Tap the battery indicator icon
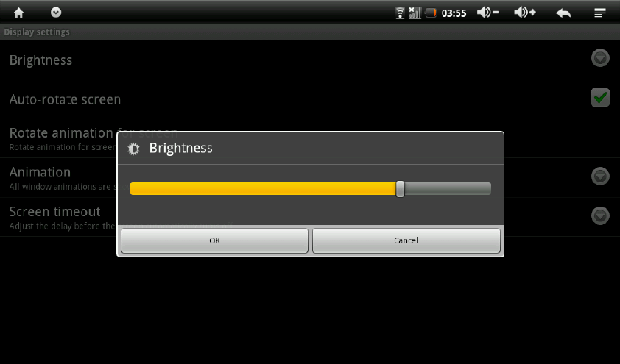 (x=431, y=13)
